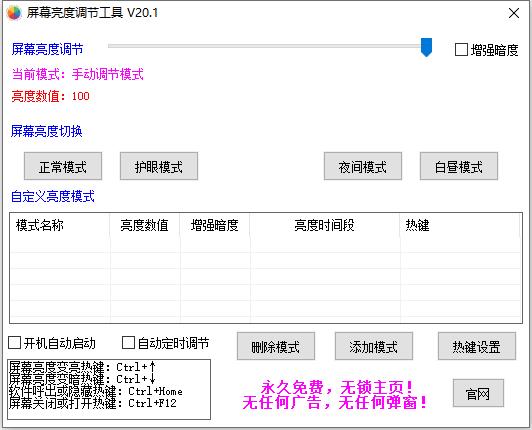Click the colorful app icon in title bar

coord(14,13)
